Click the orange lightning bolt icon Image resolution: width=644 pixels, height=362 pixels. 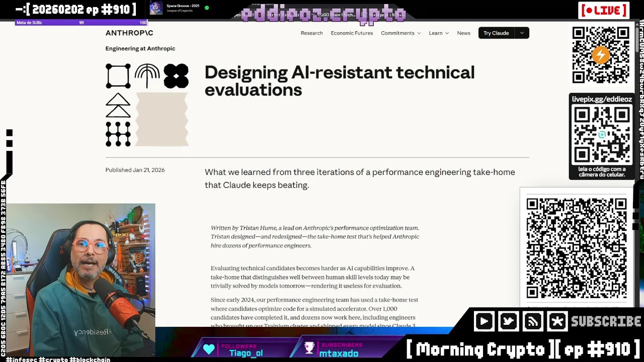(x=601, y=55)
